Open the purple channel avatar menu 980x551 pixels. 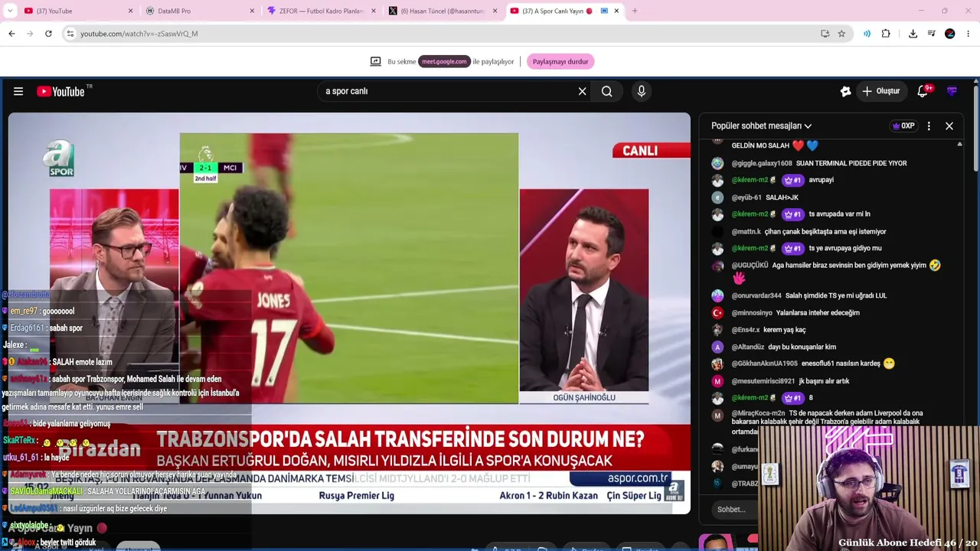pyautogui.click(x=952, y=91)
